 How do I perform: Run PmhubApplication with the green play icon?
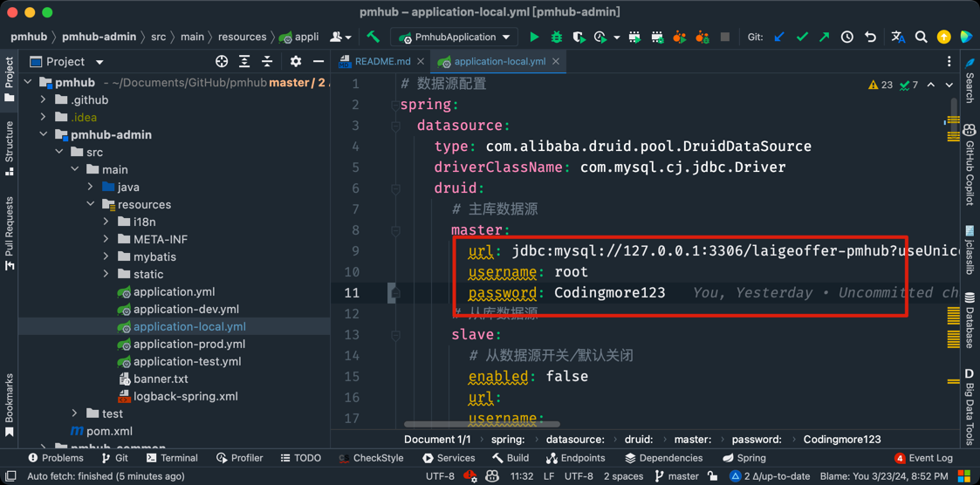click(534, 38)
